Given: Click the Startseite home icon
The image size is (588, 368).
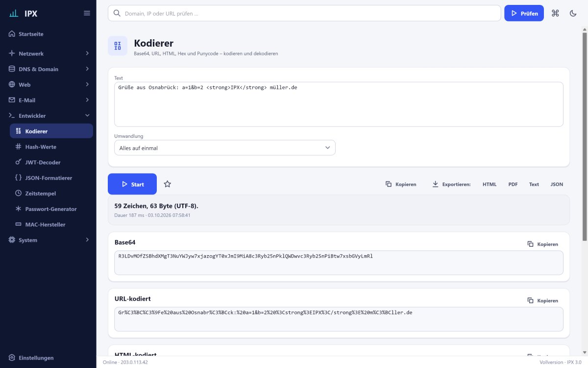Looking at the screenshot, I should click(x=12, y=34).
